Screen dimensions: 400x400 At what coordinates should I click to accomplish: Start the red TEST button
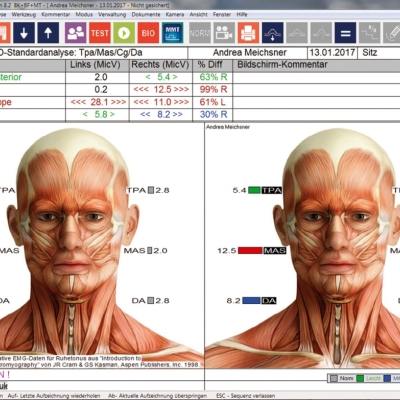coord(100,33)
